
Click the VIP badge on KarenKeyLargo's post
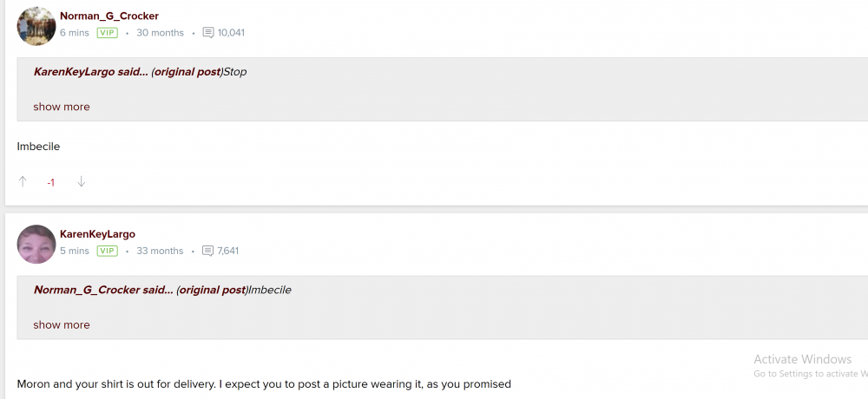107,252
